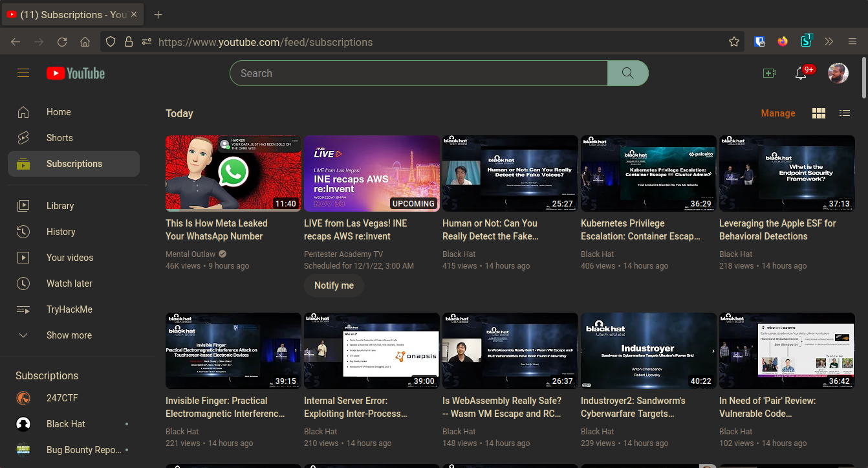Screen dimensions: 868x468
Task: Close the Subscriptions browser tab
Action: pyautogui.click(x=133, y=14)
